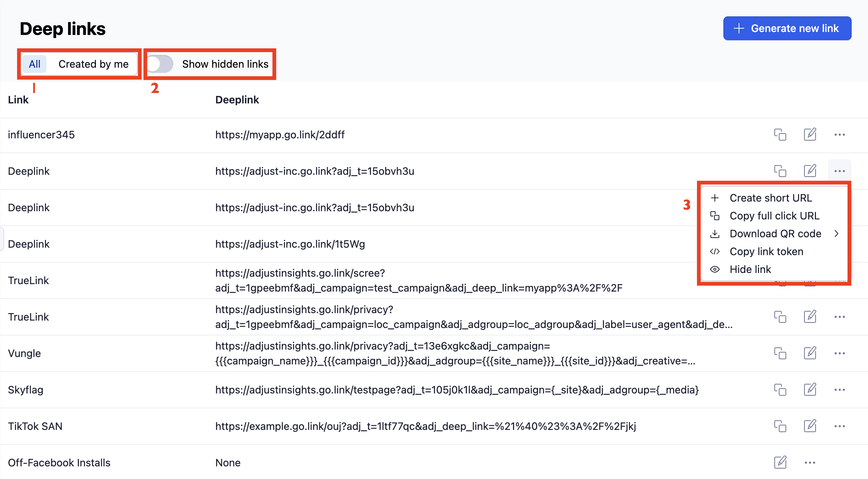
Task: Click the myapp.go.link/2ddff deeplink text
Action: [280, 135]
